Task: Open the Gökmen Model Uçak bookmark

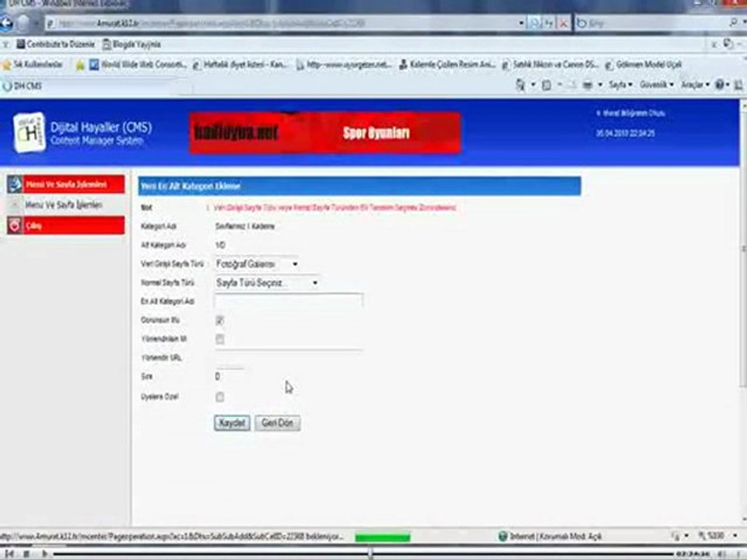Action: coord(644,65)
